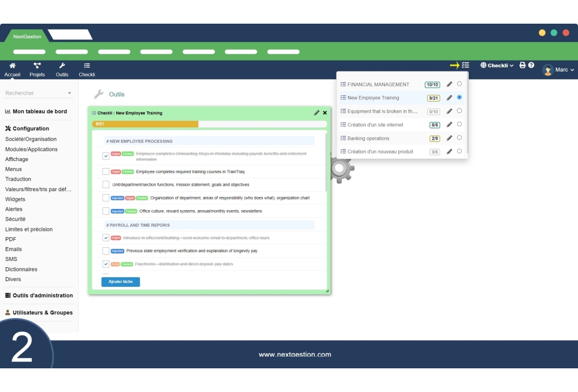
Task: Open the Outils d'administration sidebar section
Action: click(x=38, y=295)
